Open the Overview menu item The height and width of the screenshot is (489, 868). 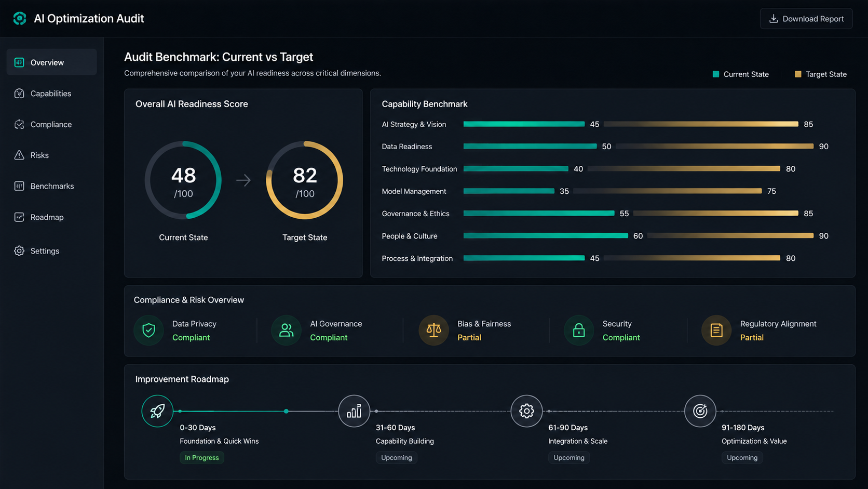pyautogui.click(x=51, y=62)
